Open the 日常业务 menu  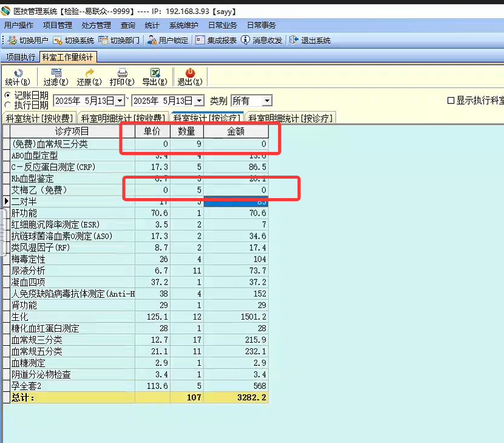point(222,25)
